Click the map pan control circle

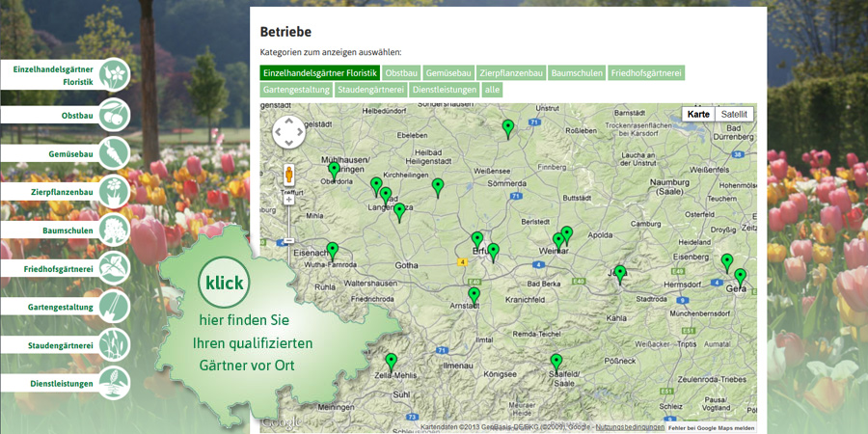tap(289, 132)
